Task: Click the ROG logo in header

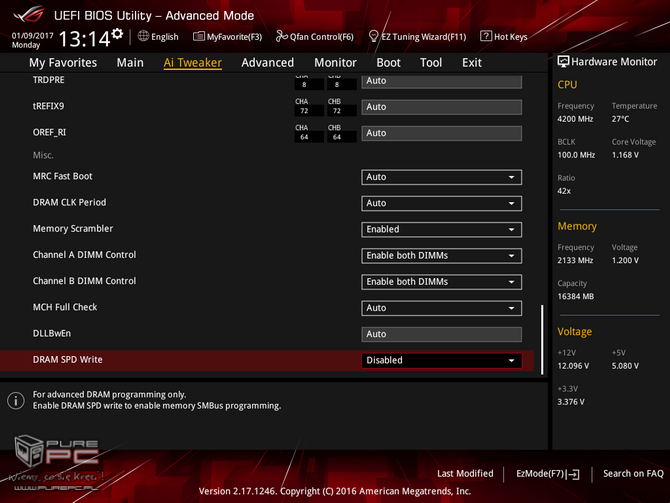Action: 29,15
